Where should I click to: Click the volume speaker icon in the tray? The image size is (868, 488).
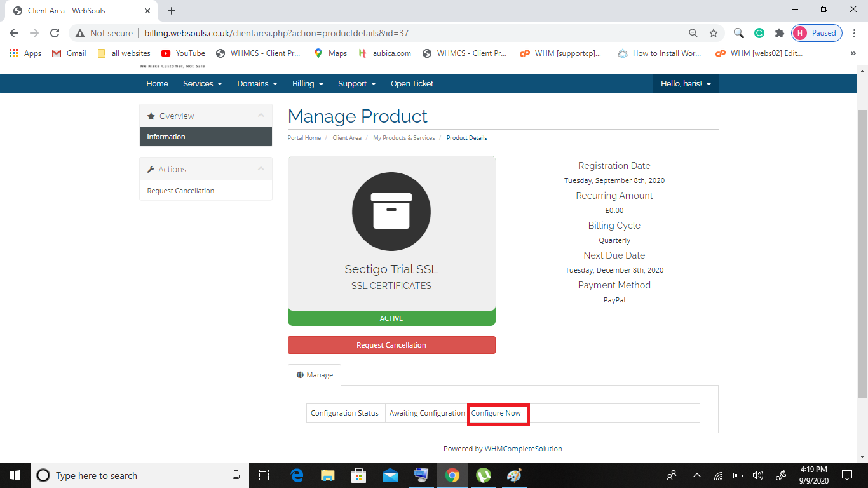point(757,475)
